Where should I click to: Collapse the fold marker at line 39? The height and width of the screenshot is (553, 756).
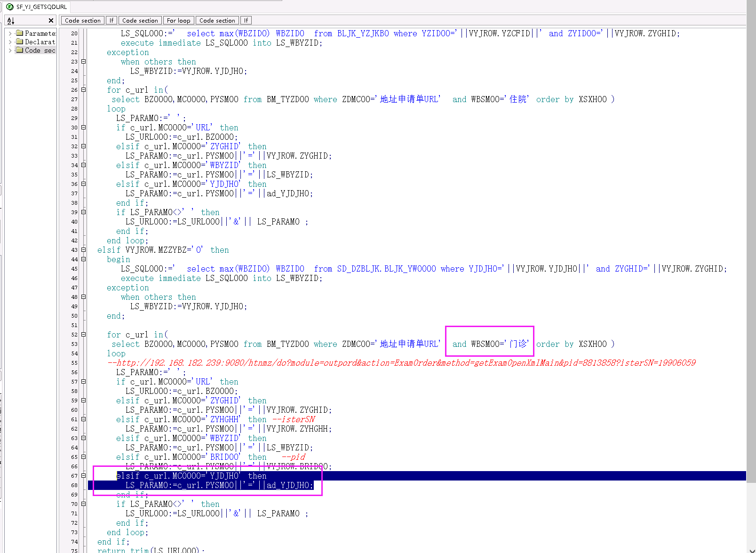[83, 212]
